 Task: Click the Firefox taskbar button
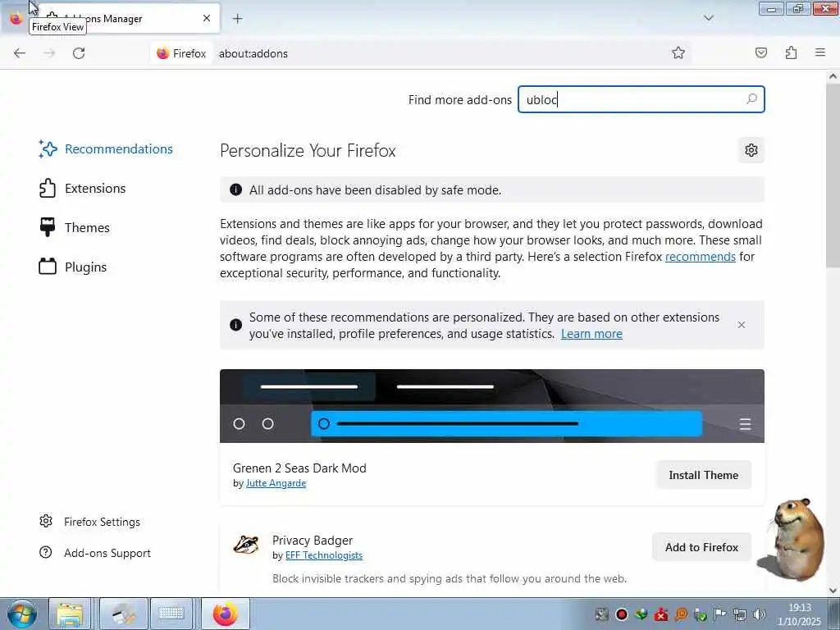225,614
